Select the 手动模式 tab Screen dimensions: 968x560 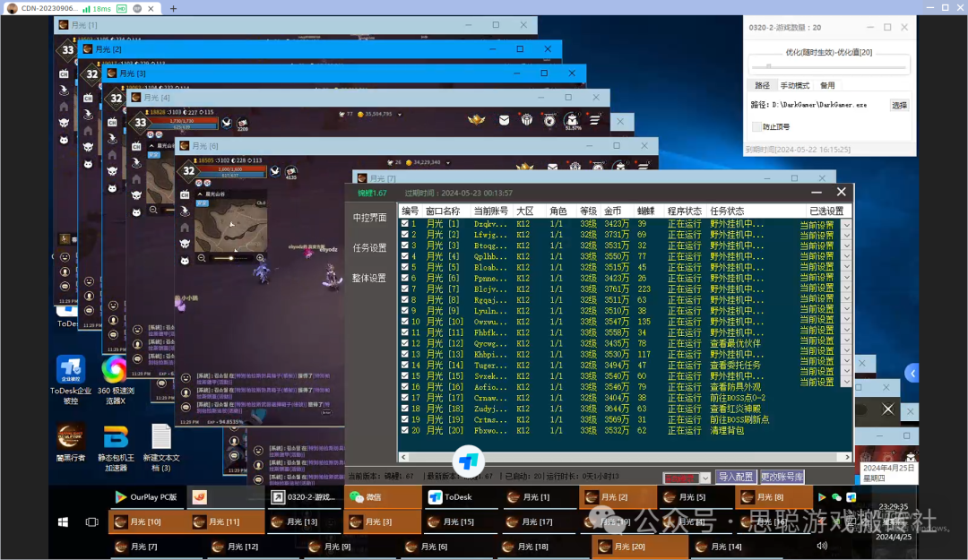point(794,85)
